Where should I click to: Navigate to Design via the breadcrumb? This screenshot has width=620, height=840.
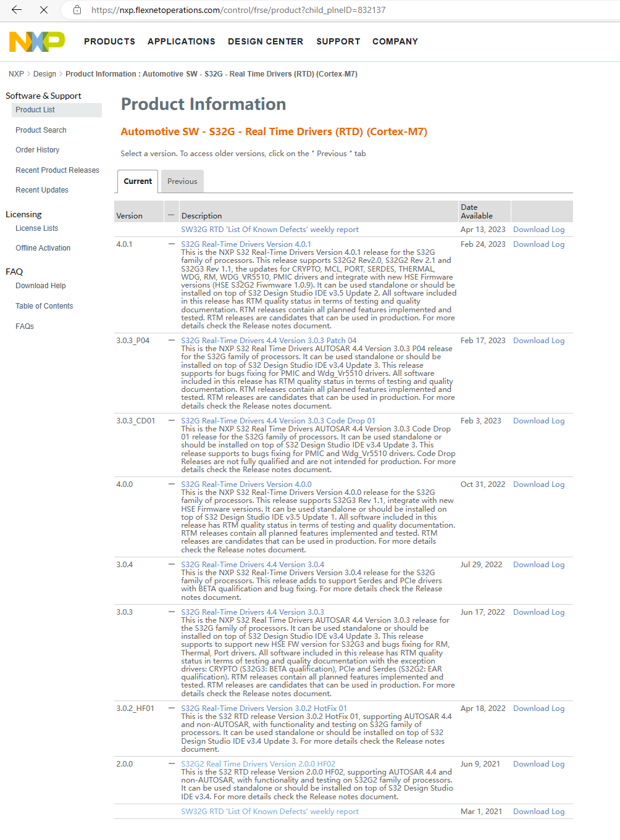pyautogui.click(x=44, y=73)
